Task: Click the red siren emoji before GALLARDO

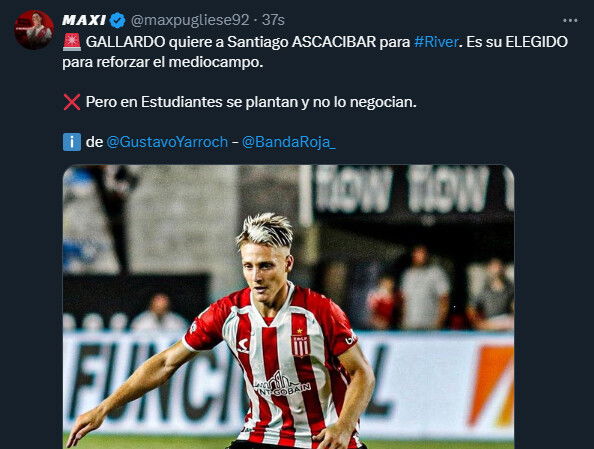Action: click(x=72, y=42)
